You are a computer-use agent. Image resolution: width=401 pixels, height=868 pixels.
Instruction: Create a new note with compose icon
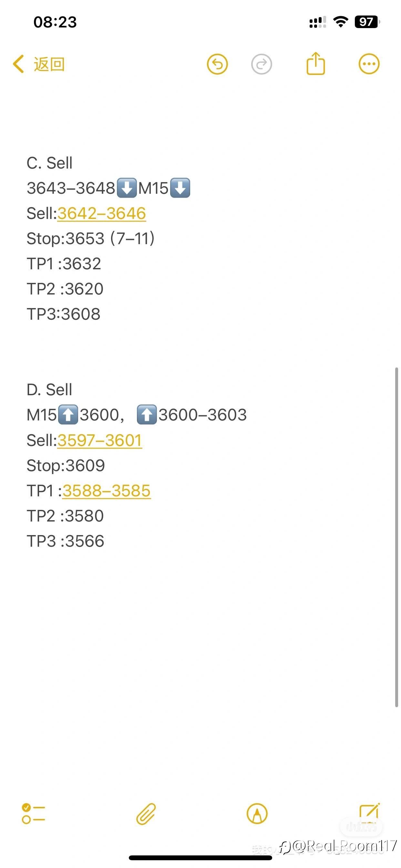click(370, 813)
